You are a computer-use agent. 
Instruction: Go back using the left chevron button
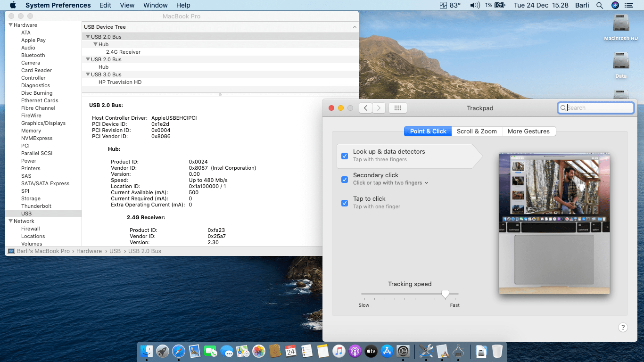365,108
